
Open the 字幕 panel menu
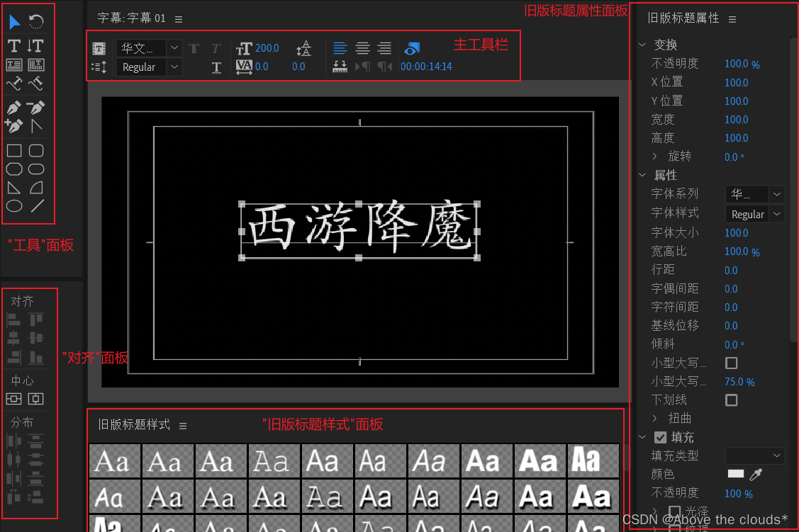(179, 19)
